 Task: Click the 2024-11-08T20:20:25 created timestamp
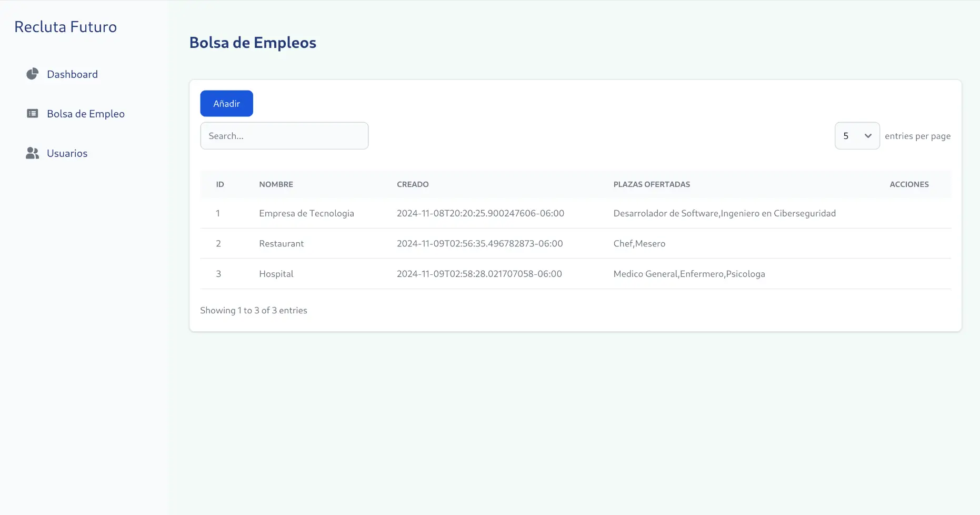coord(480,213)
